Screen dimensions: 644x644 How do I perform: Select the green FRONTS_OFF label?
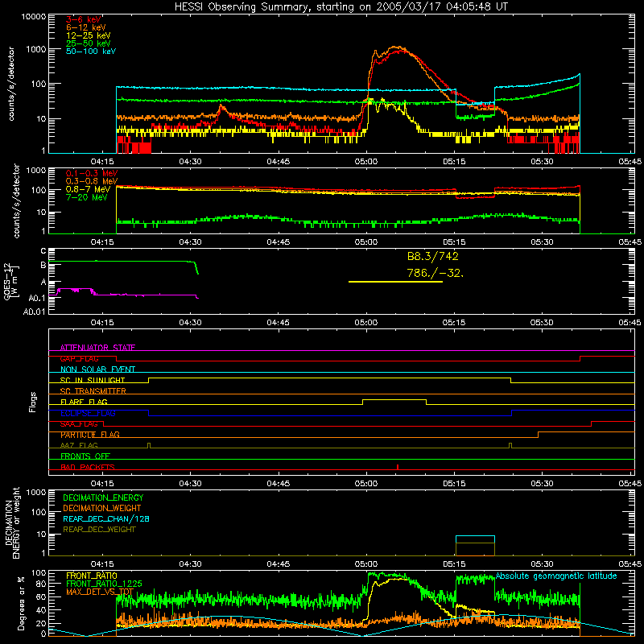click(85, 456)
